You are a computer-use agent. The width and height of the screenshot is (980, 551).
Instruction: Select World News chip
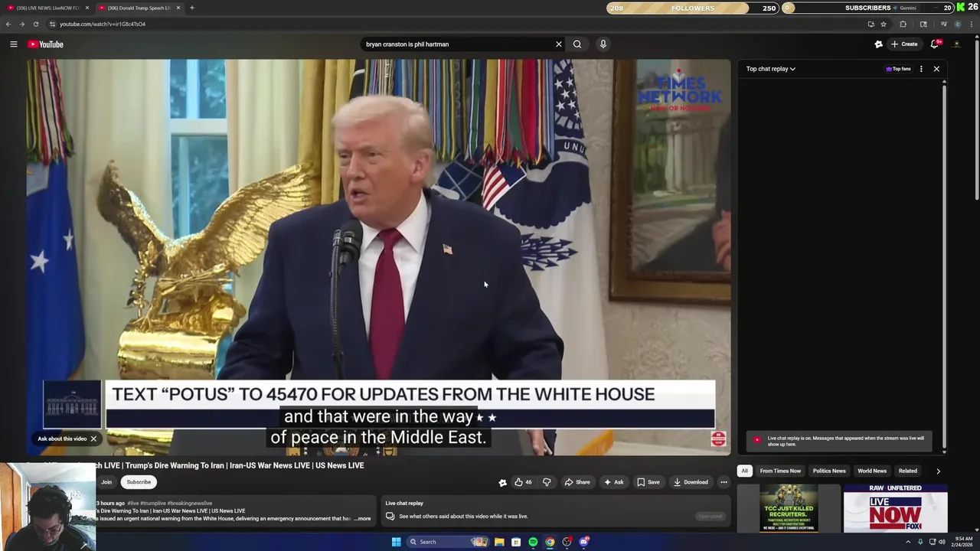click(x=872, y=471)
